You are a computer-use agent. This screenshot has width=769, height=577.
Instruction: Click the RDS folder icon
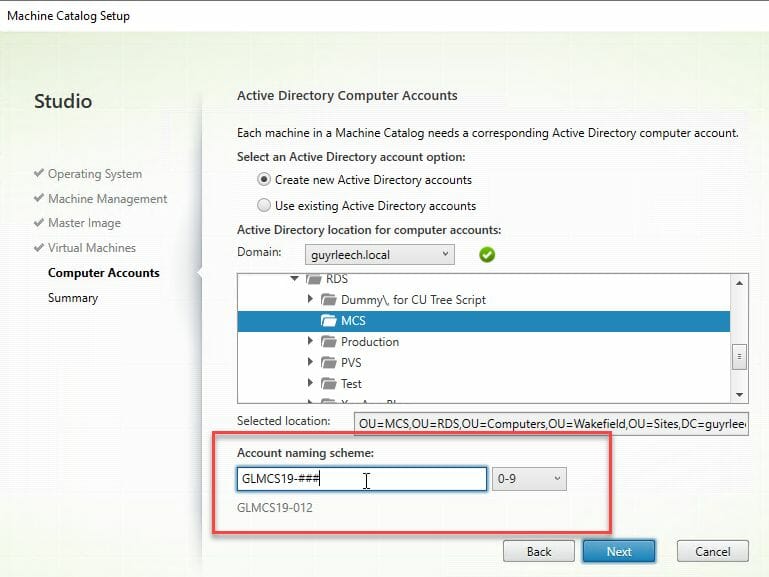point(313,279)
